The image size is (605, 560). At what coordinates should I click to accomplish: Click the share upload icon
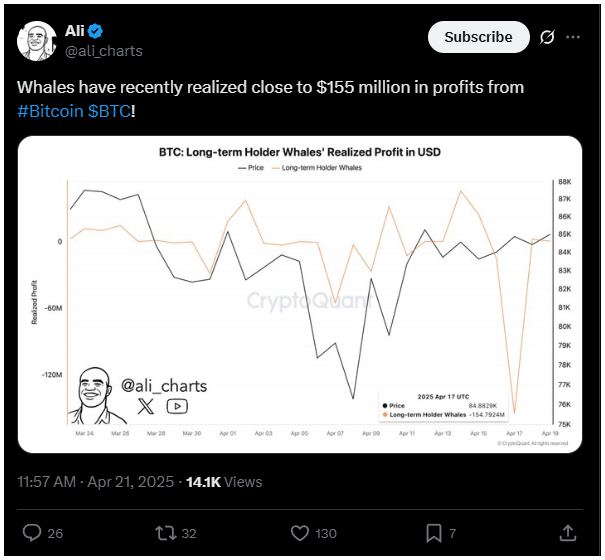point(568,533)
